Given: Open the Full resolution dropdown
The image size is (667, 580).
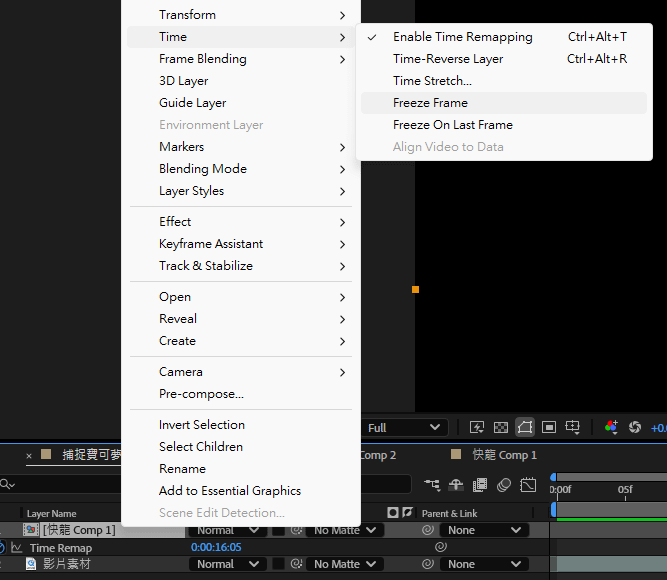Looking at the screenshot, I should click(x=405, y=427).
